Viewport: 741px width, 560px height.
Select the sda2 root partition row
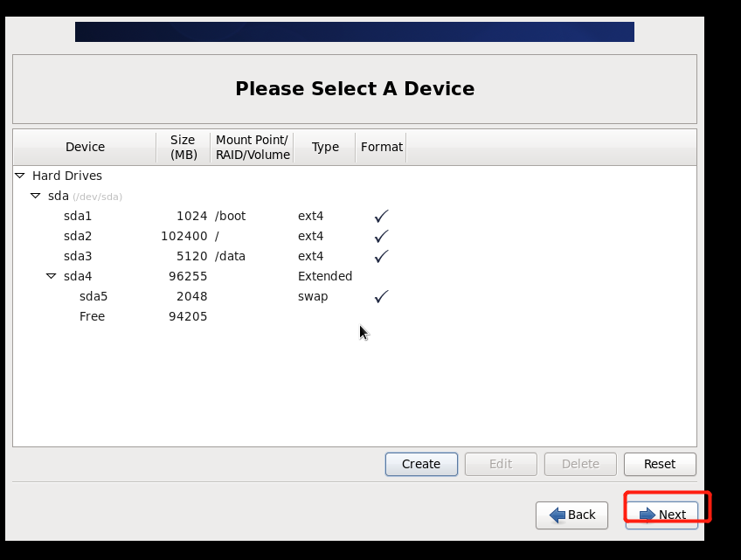click(x=355, y=236)
